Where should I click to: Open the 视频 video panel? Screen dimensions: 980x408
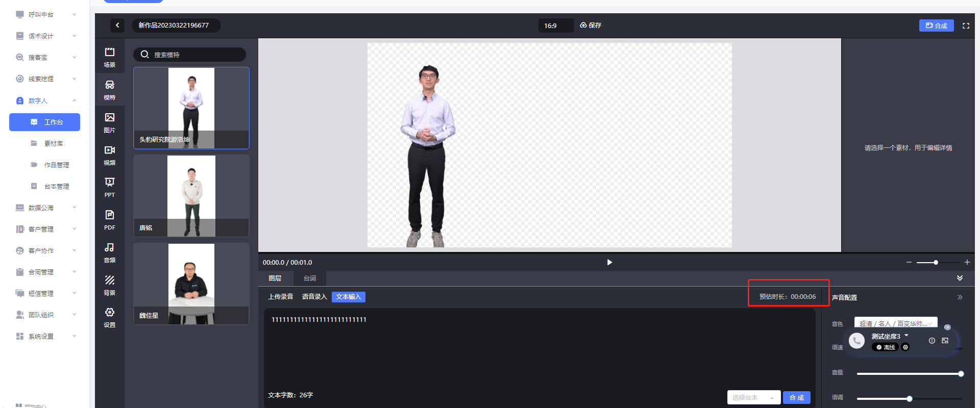(109, 155)
